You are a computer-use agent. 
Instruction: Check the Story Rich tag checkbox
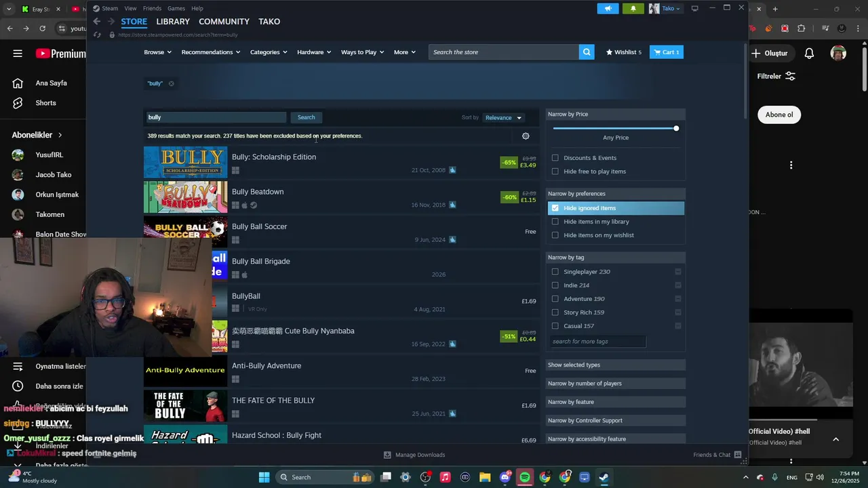555,312
